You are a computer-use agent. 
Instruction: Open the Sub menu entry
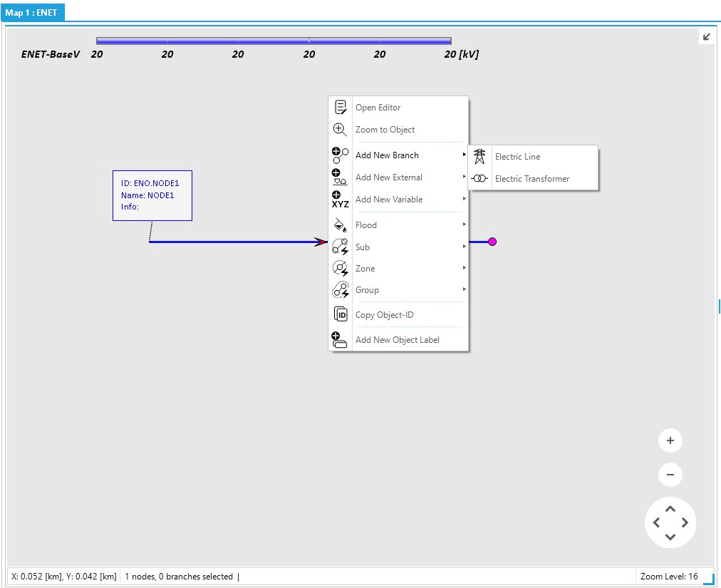pyautogui.click(x=363, y=247)
